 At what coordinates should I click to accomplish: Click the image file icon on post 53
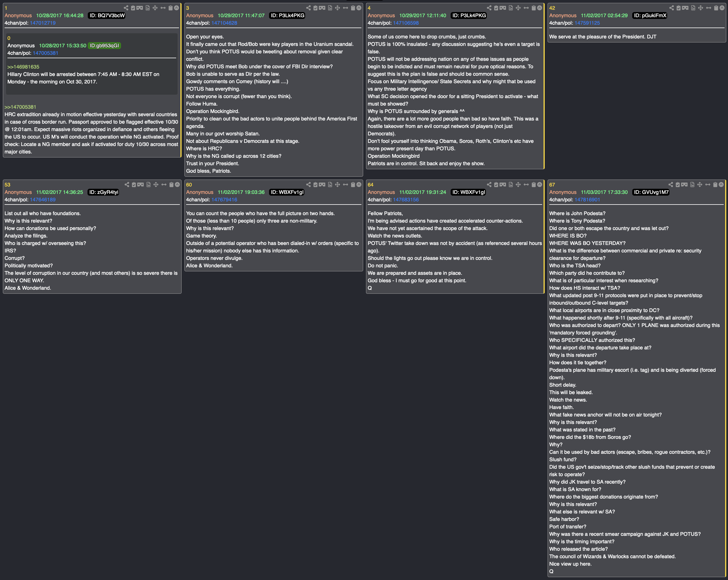(x=148, y=185)
